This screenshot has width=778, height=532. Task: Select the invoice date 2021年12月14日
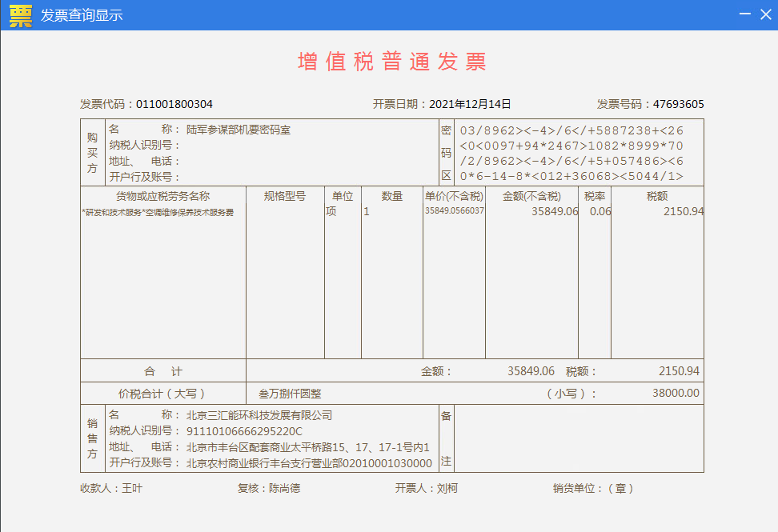pyautogui.click(x=470, y=104)
